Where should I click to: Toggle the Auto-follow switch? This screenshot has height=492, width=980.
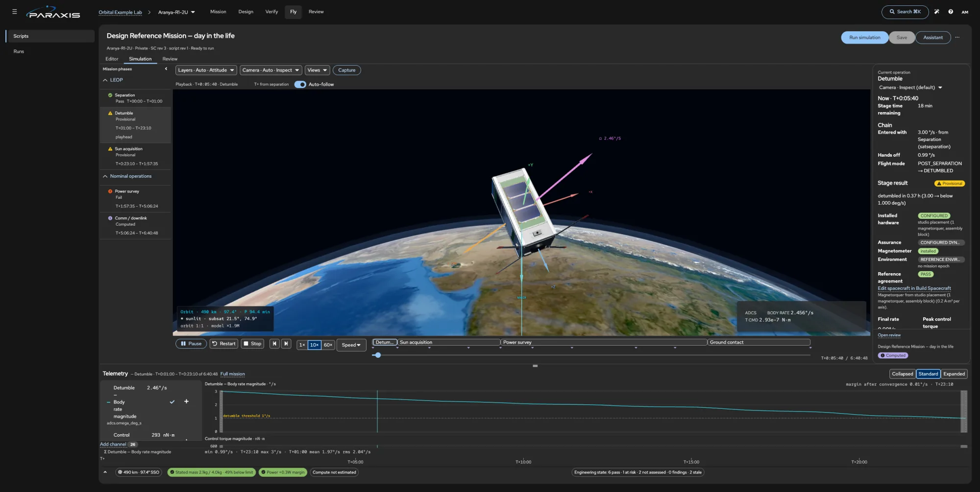[300, 84]
